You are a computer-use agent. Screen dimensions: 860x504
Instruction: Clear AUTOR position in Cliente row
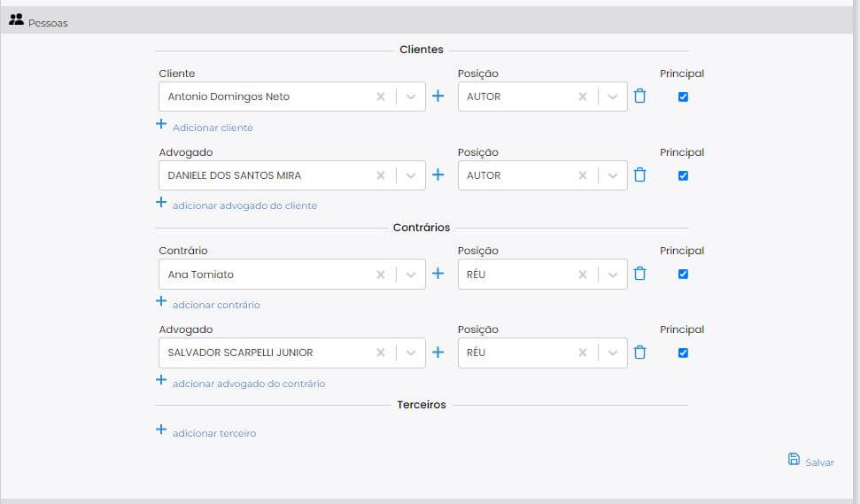click(583, 97)
